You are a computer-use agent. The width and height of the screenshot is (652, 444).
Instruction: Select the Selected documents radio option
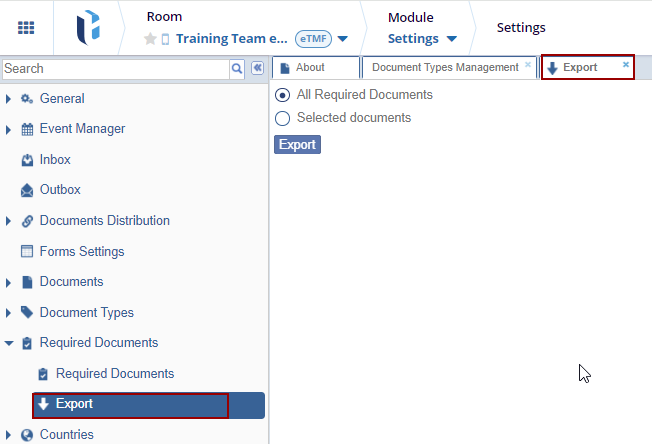[282, 118]
